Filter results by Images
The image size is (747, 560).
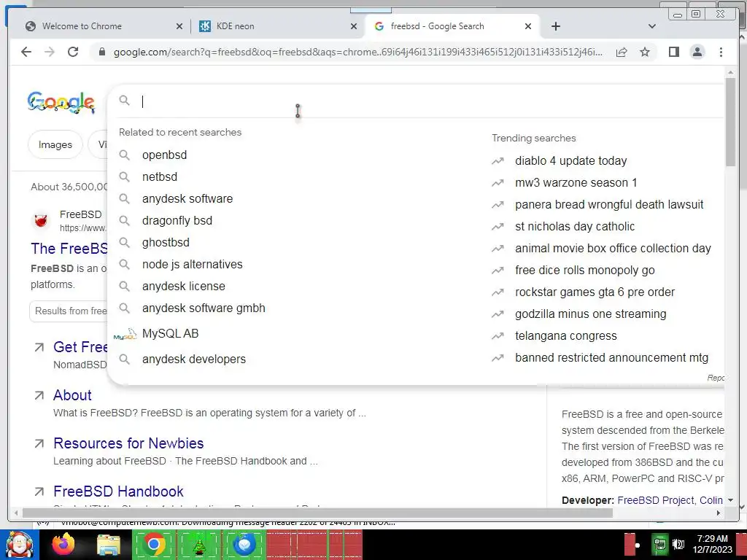(55, 144)
